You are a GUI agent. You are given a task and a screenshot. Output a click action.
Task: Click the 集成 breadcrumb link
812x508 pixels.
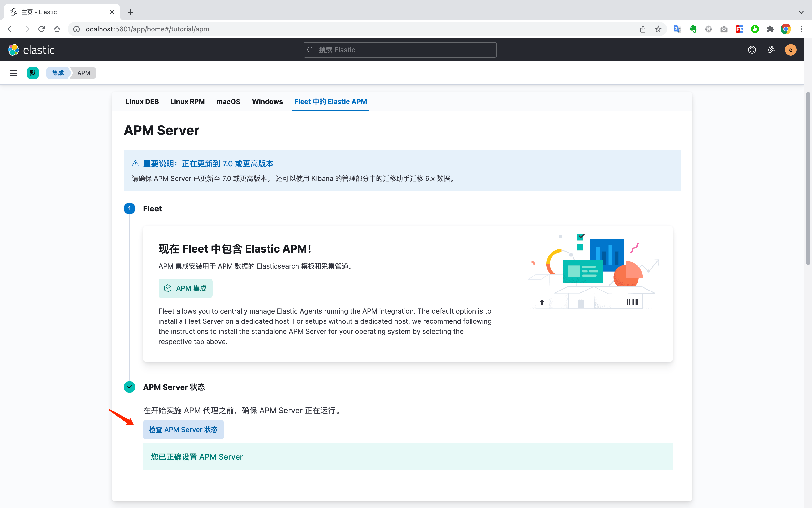58,73
